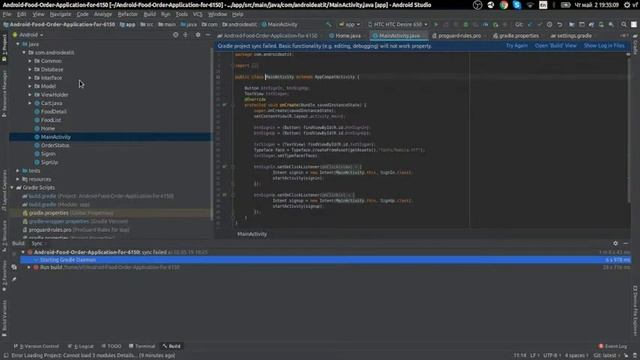Expand the ViewHolder package

click(x=30, y=95)
